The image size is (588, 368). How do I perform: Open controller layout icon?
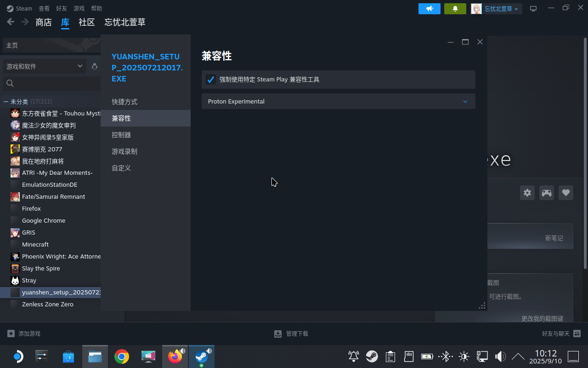click(x=547, y=193)
